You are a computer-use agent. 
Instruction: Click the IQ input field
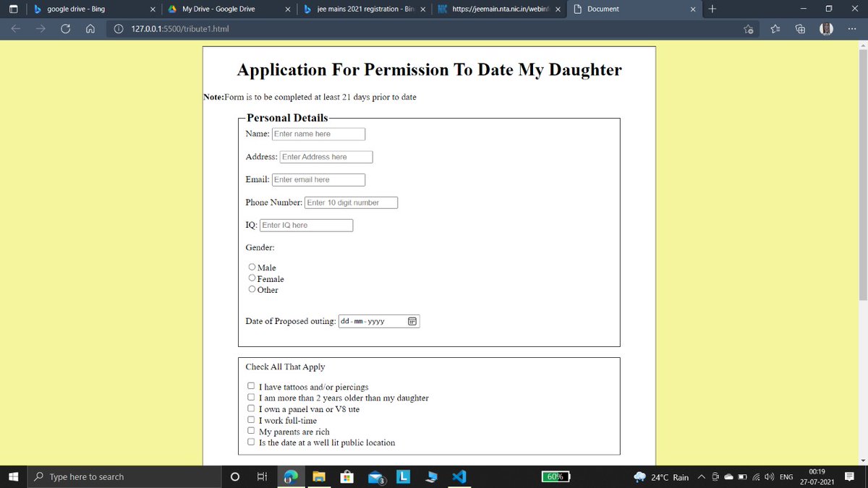coord(307,226)
